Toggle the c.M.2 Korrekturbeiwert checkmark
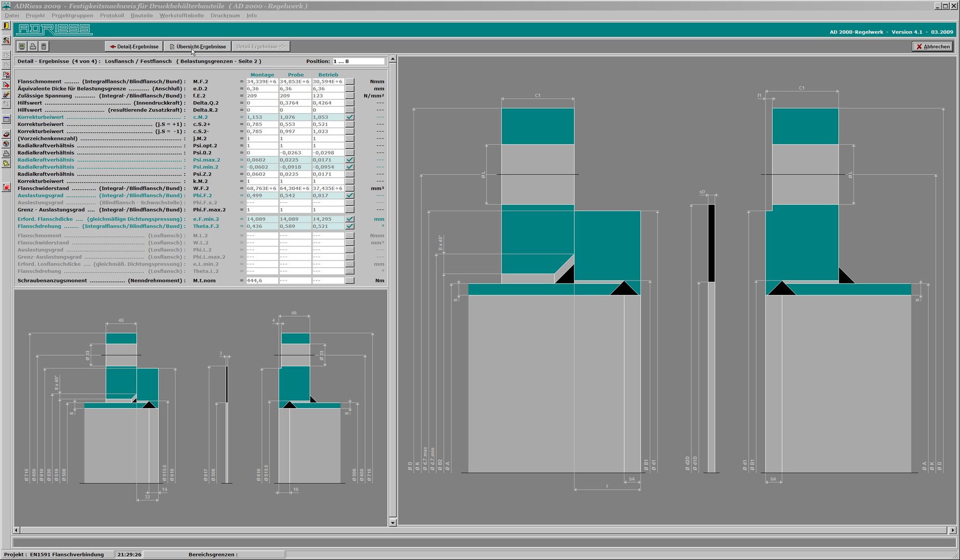Image resolution: width=960 pixels, height=560 pixels. pyautogui.click(x=350, y=117)
